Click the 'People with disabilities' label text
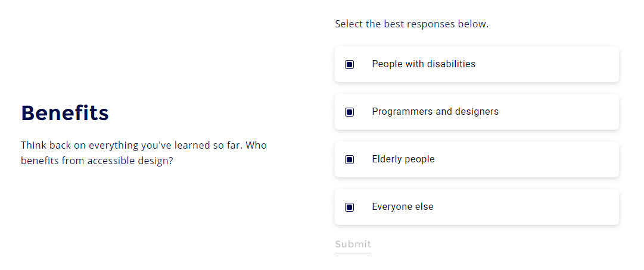Viewport: 644px width, 270px height. 423,64
